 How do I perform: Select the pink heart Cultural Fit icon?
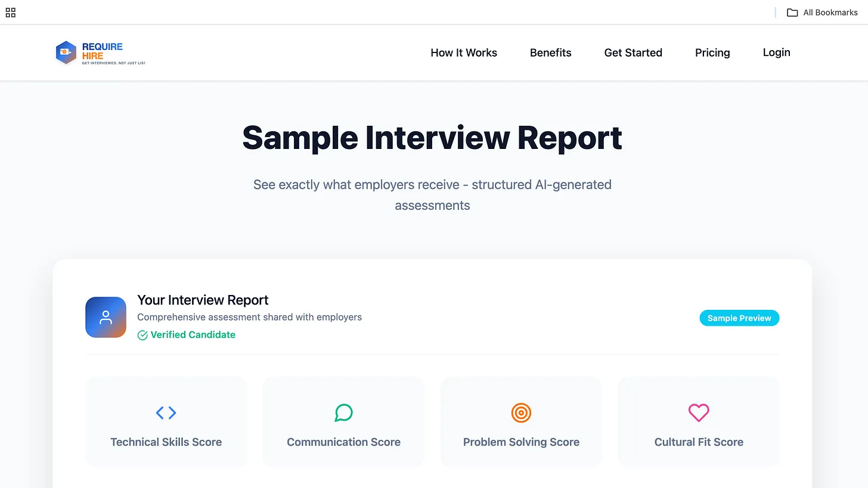(x=698, y=412)
